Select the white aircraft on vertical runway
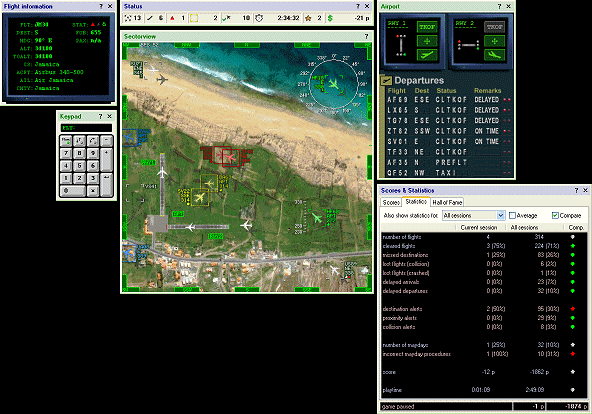The width and height of the screenshot is (592, 414). point(162,173)
